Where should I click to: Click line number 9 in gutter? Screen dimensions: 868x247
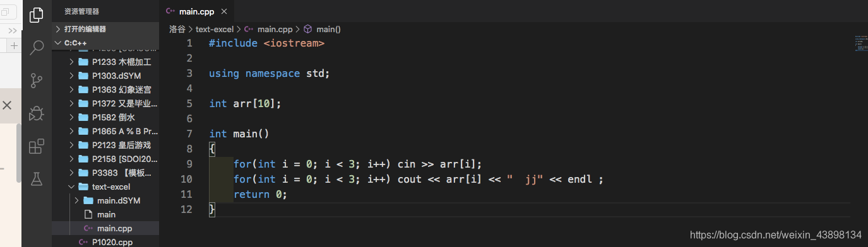point(189,164)
